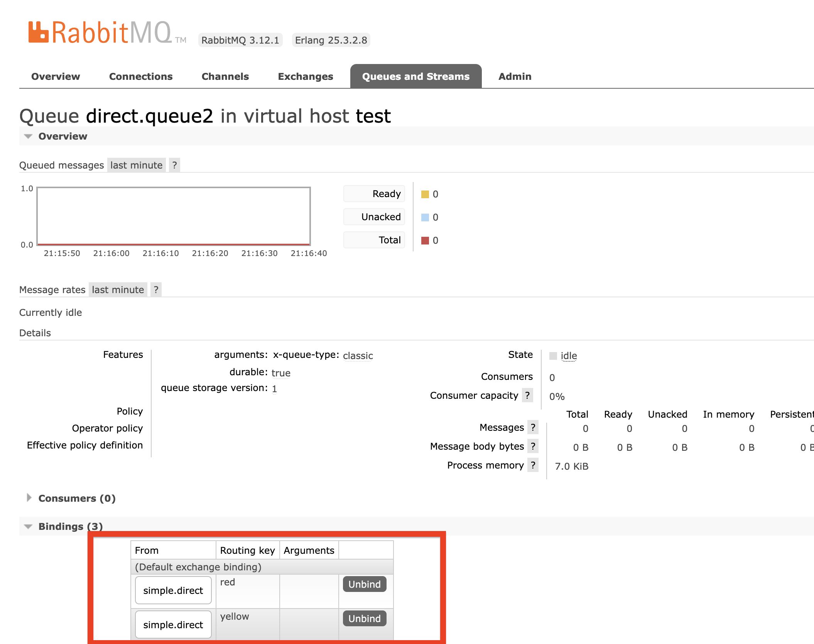The width and height of the screenshot is (814, 644).
Task: Unbind the red routing key binding
Action: click(x=364, y=584)
